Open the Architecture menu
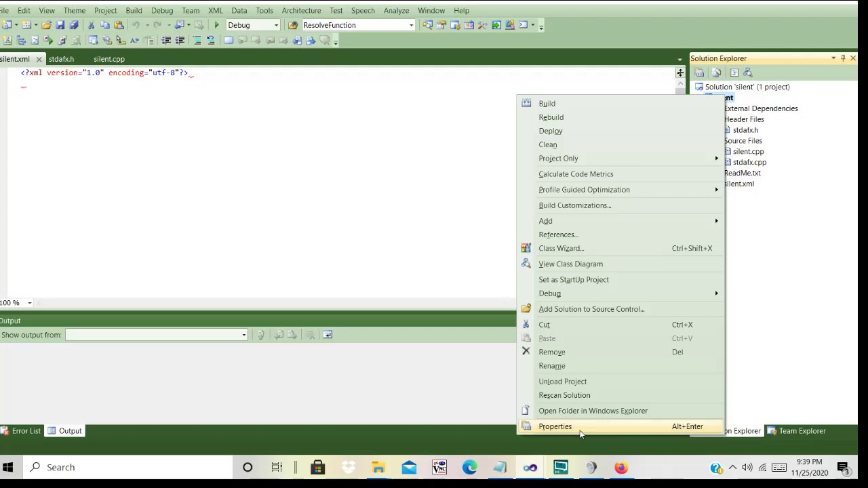The width and height of the screenshot is (868, 488). pyautogui.click(x=301, y=10)
